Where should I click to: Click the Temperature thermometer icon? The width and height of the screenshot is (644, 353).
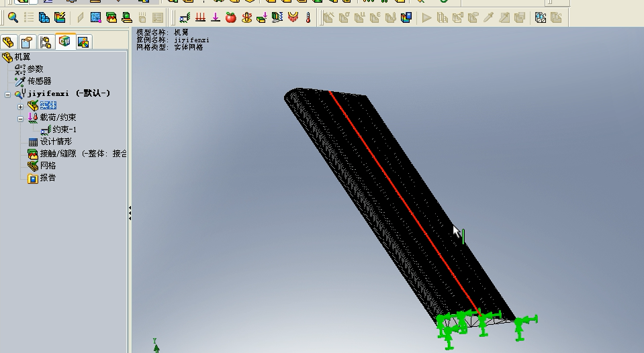coord(308,17)
